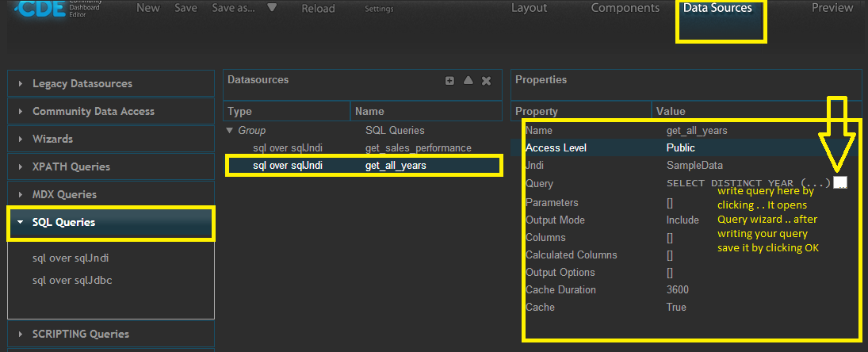
Task: Collapse the SQL Queries section
Action: (x=63, y=223)
